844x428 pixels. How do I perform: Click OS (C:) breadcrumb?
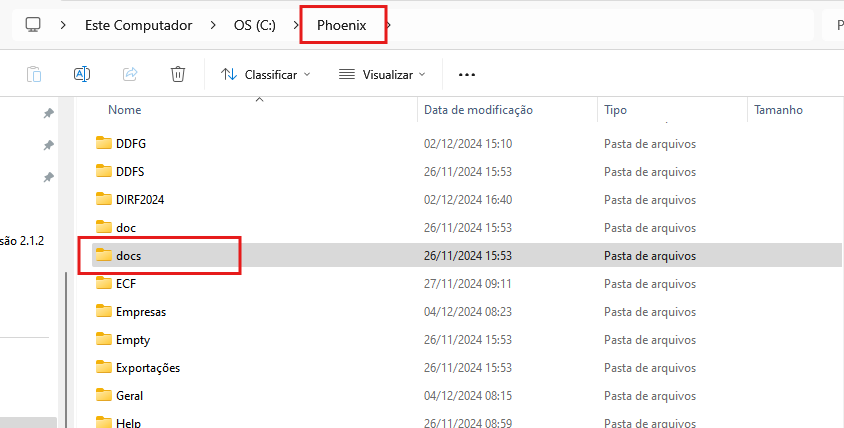255,25
